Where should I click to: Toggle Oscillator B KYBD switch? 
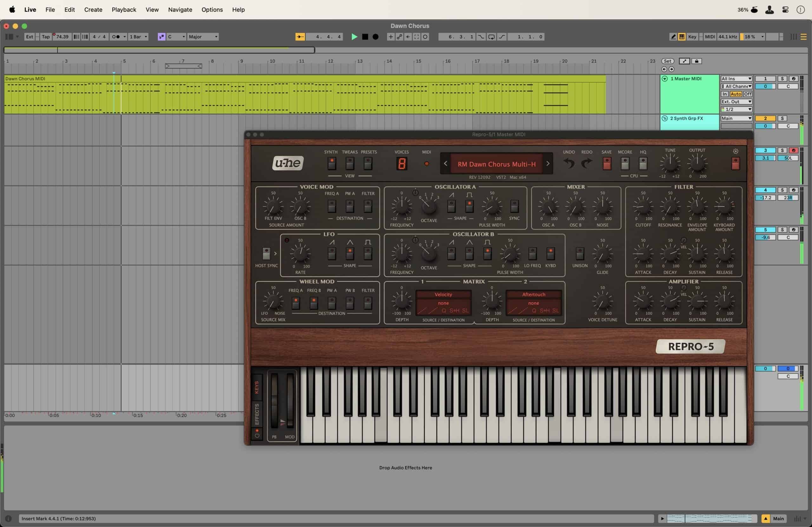point(550,254)
